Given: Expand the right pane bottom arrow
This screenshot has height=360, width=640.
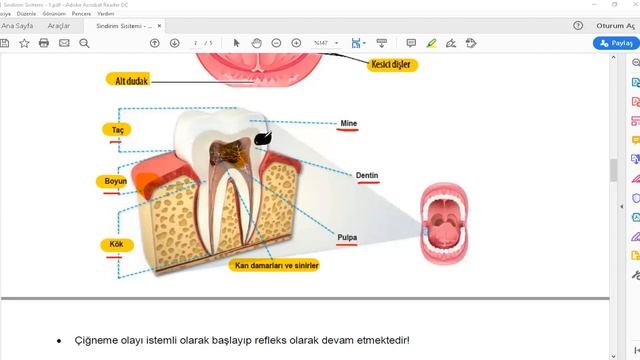Looking at the screenshot, I should [x=637, y=350].
